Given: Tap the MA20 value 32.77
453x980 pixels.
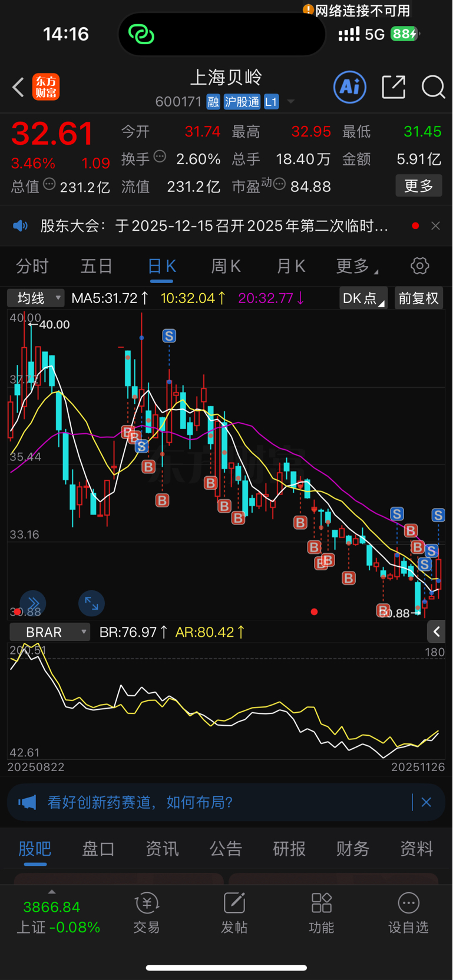Looking at the screenshot, I should (x=272, y=298).
